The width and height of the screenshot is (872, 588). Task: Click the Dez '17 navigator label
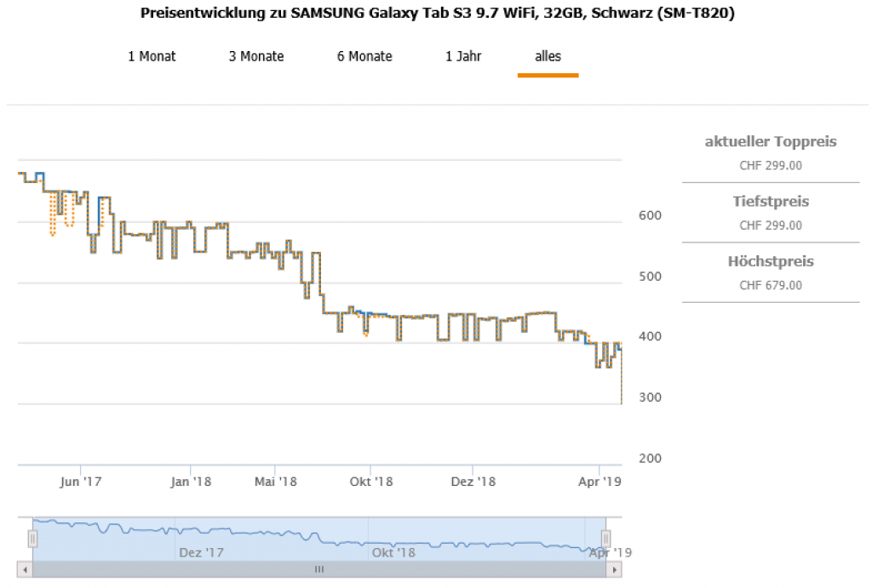pos(201,552)
